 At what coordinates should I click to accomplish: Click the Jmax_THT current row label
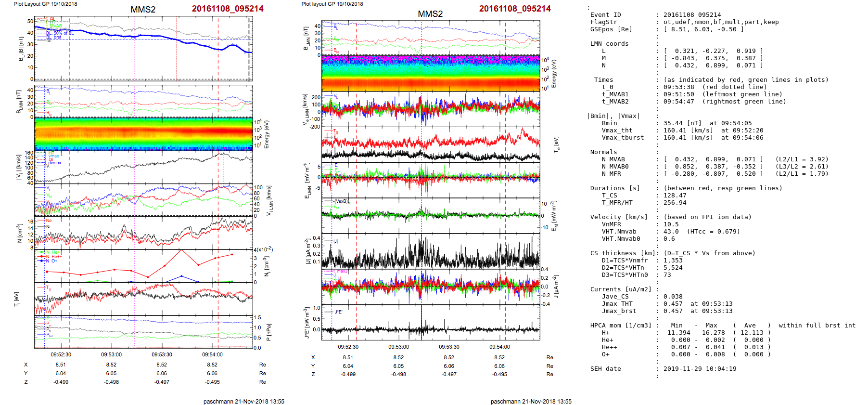pyautogui.click(x=617, y=304)
